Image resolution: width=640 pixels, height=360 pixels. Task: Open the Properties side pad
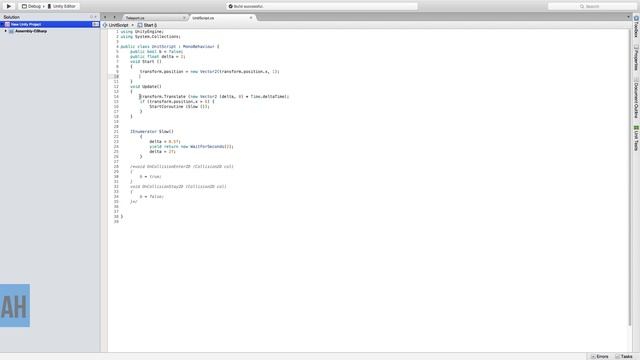click(x=636, y=58)
